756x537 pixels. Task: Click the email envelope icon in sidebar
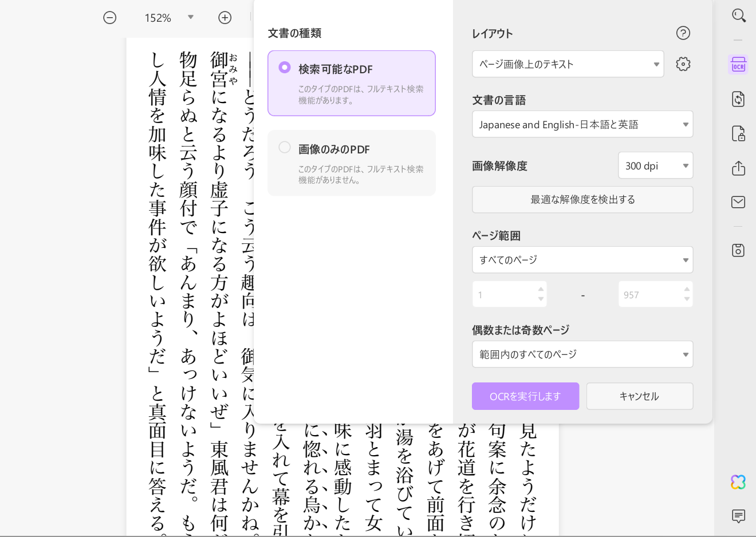pos(738,202)
